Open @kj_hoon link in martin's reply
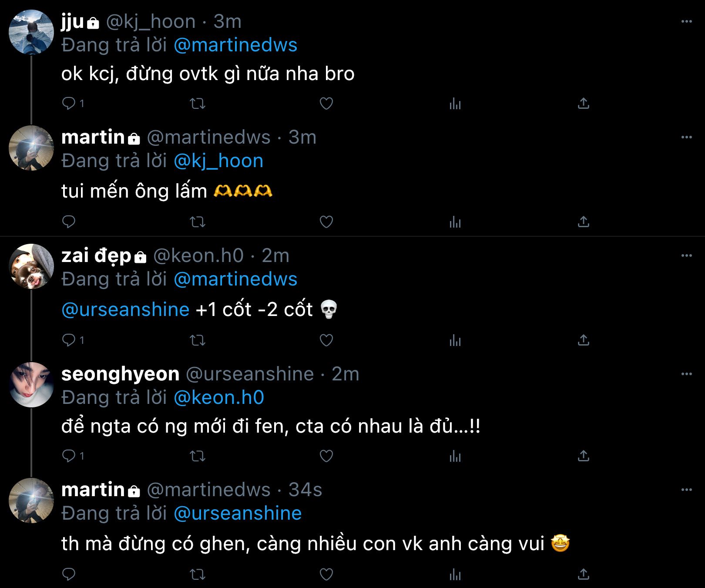This screenshot has height=588, width=705. tap(218, 161)
